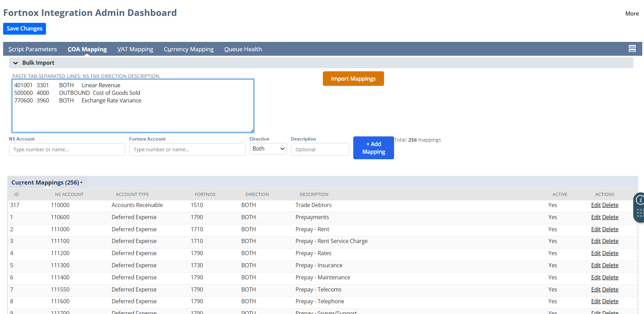Screen dimensions: 644x314
Task: Edit the Prepay - Insurance mapping
Action: [x=596, y=265]
